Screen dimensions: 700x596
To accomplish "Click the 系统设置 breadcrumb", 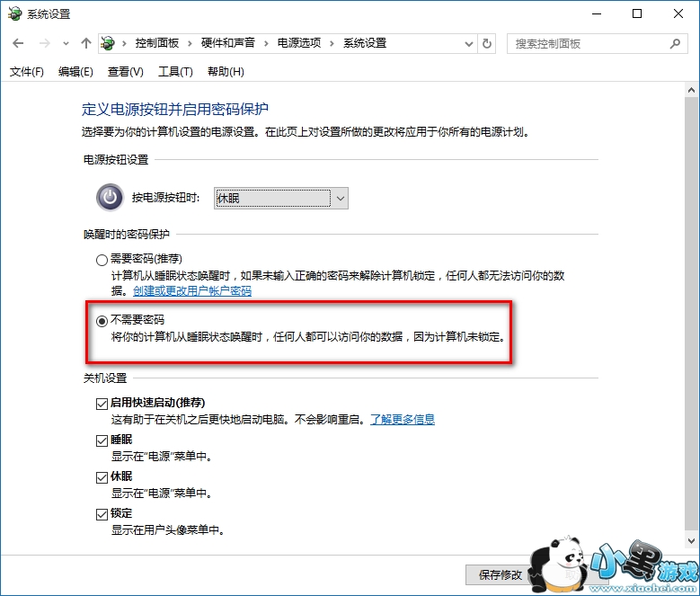I will [x=365, y=43].
